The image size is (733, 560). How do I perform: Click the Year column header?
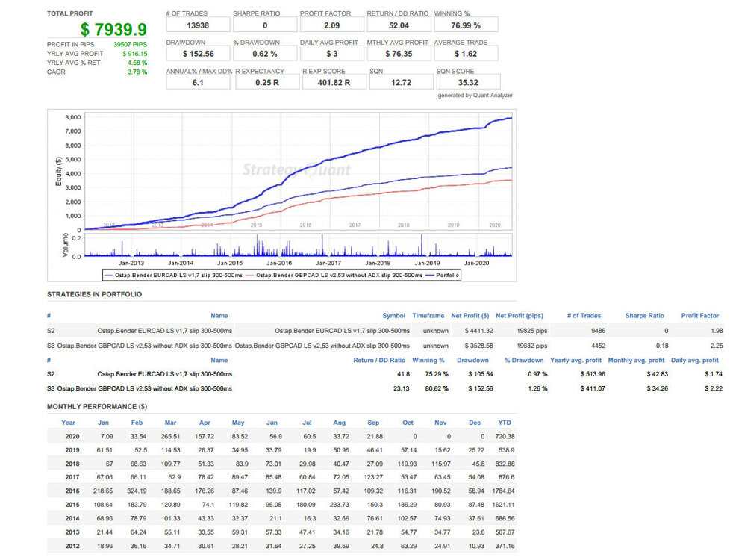(68, 423)
